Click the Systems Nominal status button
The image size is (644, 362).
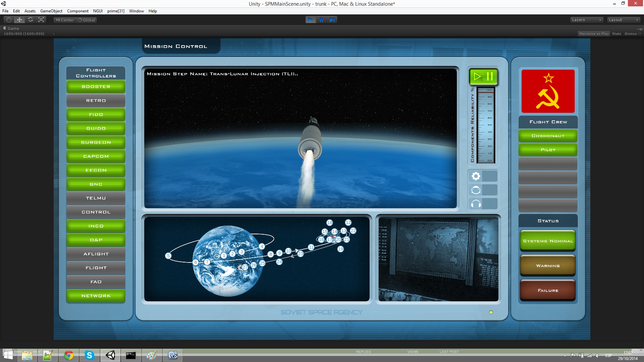click(548, 241)
